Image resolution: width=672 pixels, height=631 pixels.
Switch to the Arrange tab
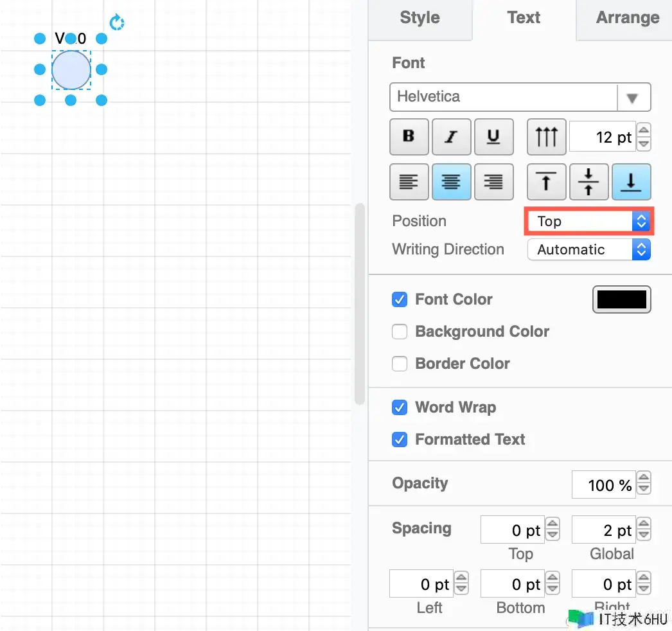627,18
